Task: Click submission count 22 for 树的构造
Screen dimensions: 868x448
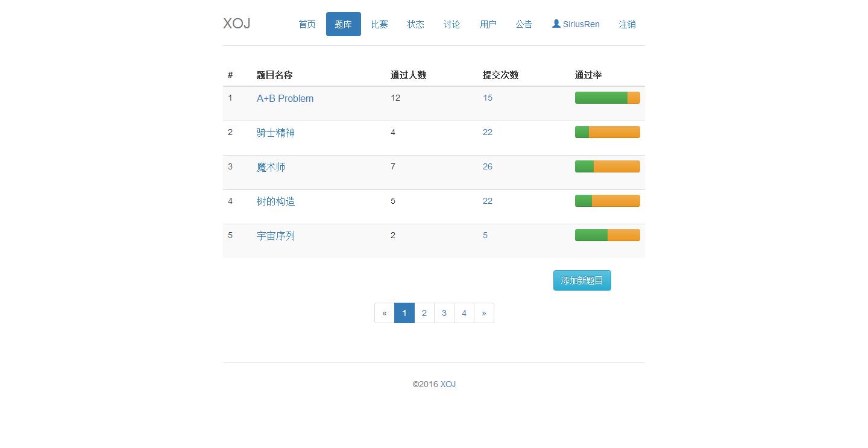Action: click(x=488, y=201)
